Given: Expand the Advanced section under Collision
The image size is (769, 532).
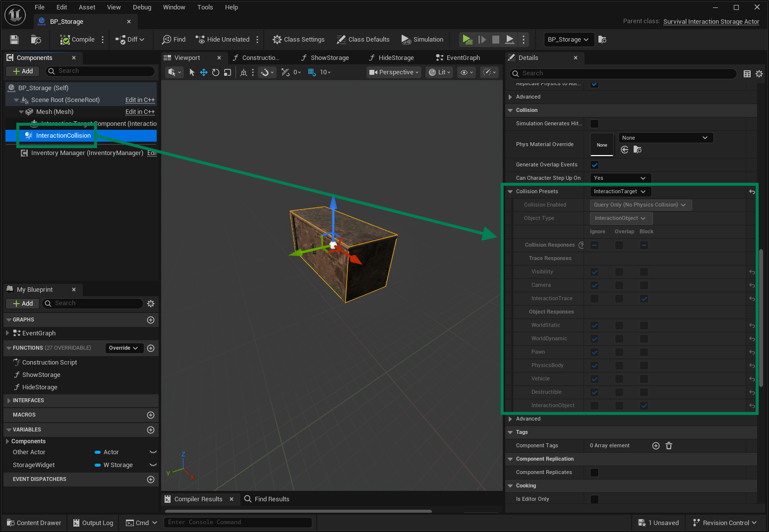Looking at the screenshot, I should pos(528,419).
